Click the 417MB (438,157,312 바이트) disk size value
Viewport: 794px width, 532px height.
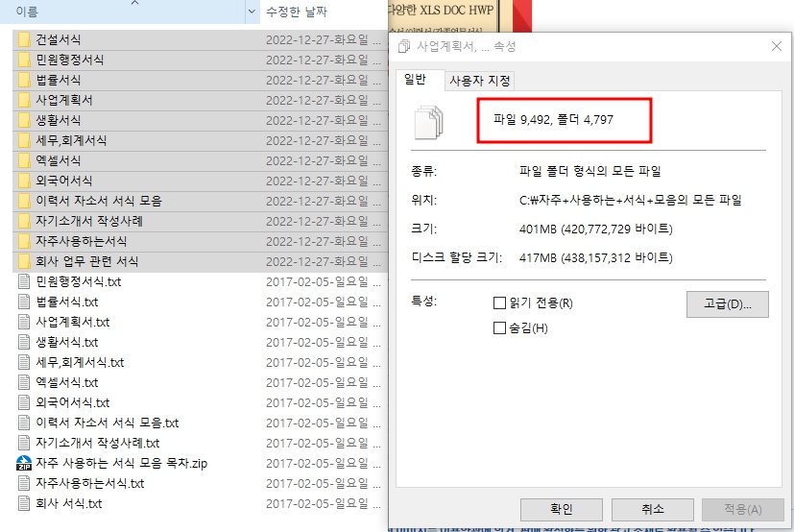596,258
